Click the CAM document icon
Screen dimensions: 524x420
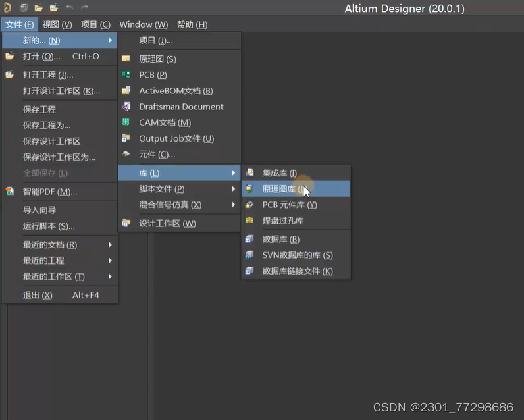click(x=126, y=122)
